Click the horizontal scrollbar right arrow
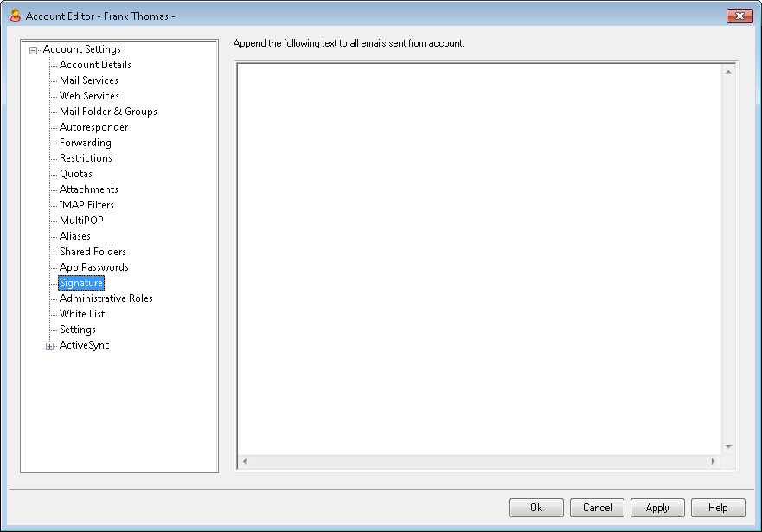Image resolution: width=762 pixels, height=532 pixels. [714, 462]
